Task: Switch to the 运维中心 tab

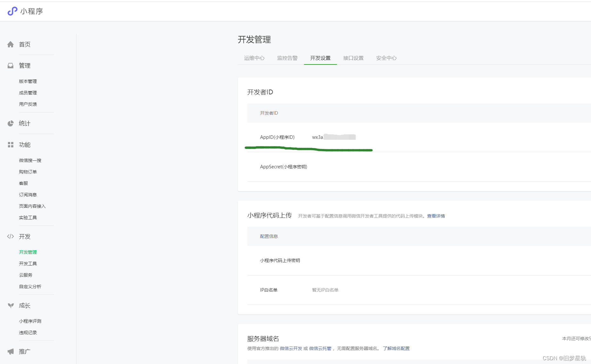Action: coord(254,58)
